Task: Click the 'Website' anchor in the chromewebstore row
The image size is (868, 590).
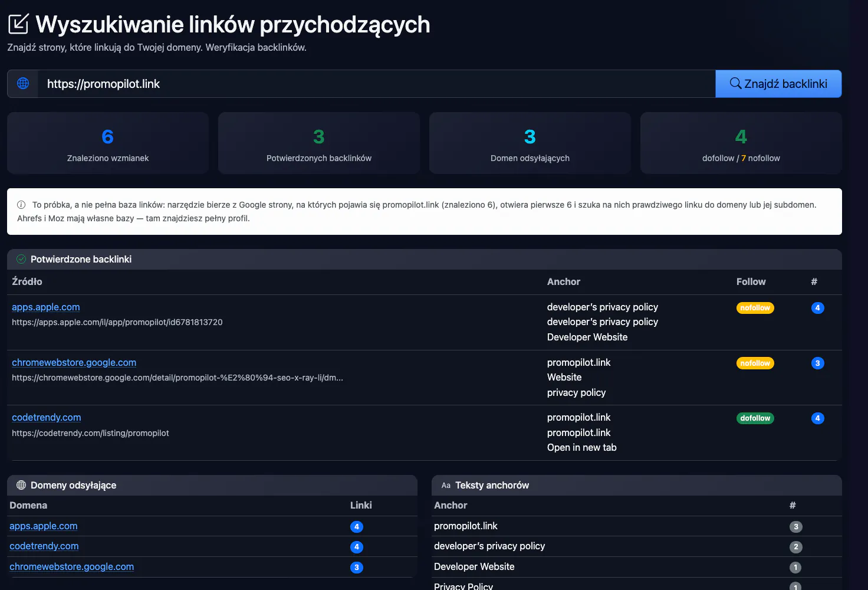Action: click(564, 377)
